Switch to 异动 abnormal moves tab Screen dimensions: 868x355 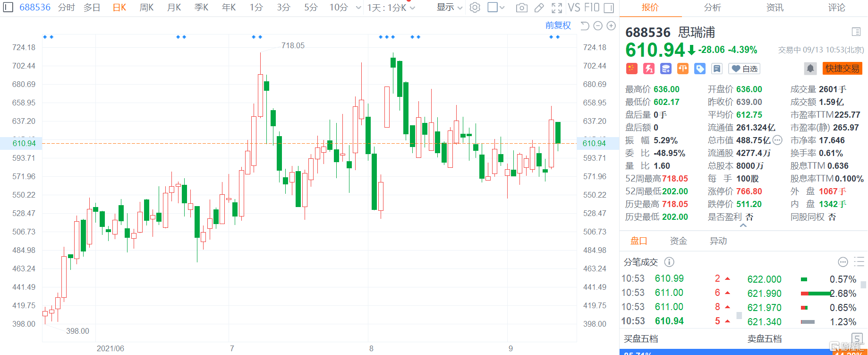[x=718, y=241]
